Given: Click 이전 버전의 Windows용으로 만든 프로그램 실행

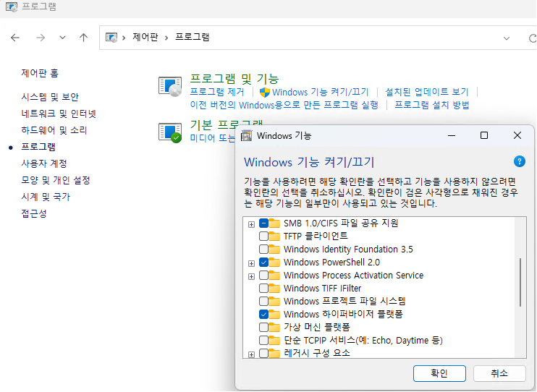Looking at the screenshot, I should [x=284, y=105].
